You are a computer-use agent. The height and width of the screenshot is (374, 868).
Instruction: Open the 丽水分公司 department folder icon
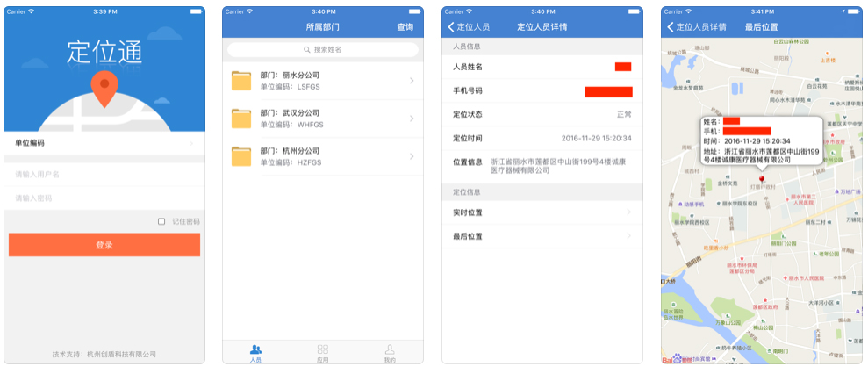tap(241, 81)
